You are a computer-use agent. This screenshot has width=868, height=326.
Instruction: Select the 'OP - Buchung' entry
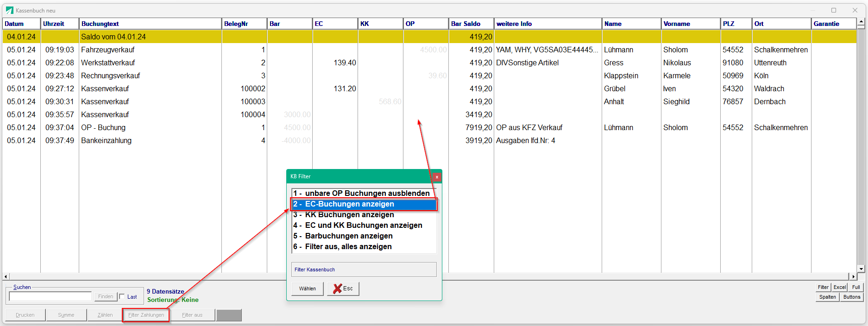coord(103,127)
